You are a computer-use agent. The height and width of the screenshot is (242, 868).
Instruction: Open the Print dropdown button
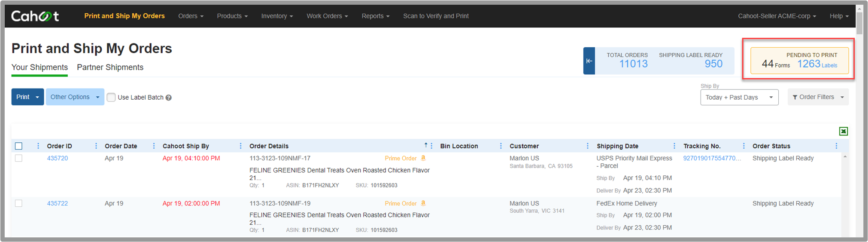(x=27, y=97)
